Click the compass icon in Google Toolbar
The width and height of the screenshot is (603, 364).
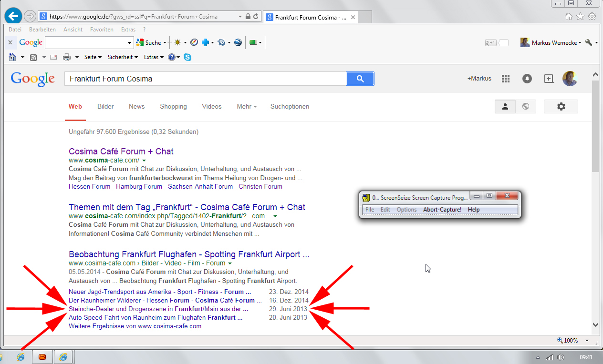(x=194, y=42)
